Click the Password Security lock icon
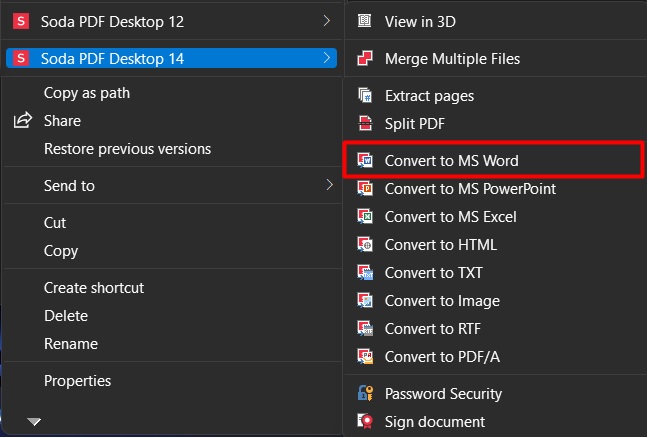Image resolution: width=649 pixels, height=438 pixels. click(x=365, y=393)
